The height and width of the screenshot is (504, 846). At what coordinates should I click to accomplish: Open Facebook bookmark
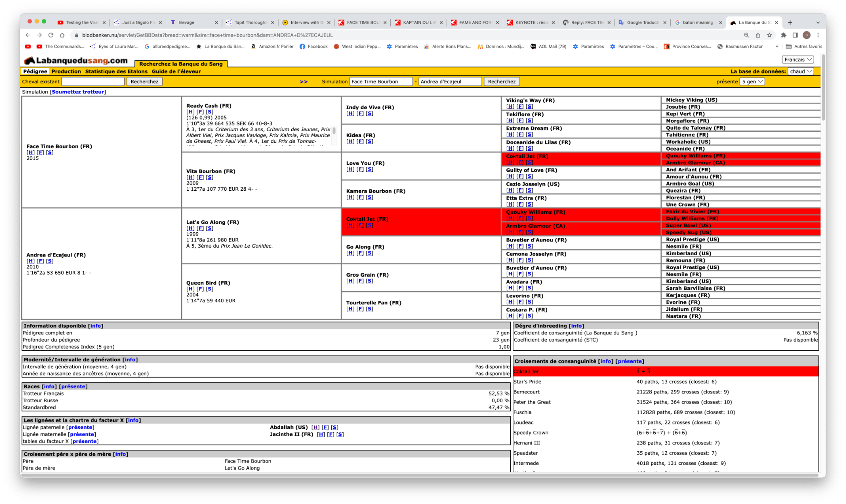point(313,46)
